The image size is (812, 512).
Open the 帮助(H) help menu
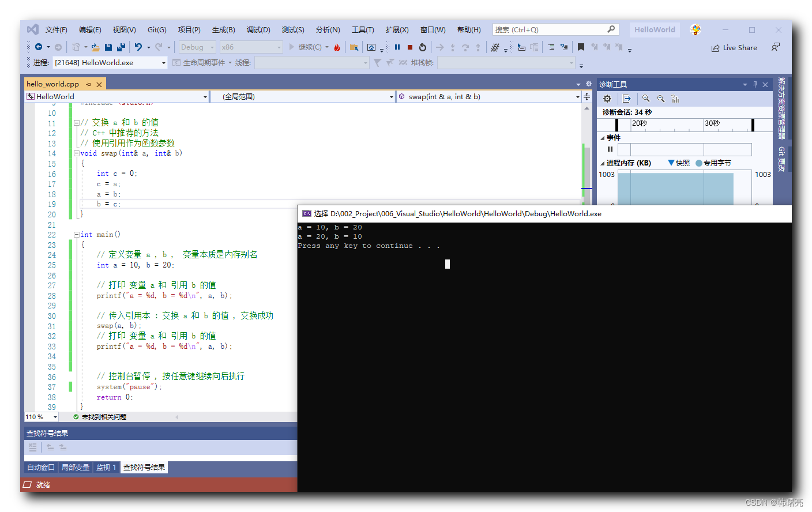coord(469,29)
